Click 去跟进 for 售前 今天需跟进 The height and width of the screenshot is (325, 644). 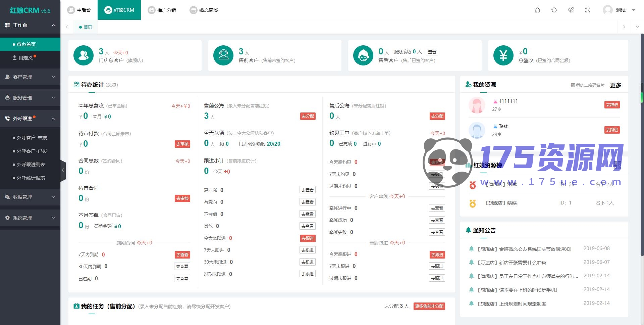308,238
